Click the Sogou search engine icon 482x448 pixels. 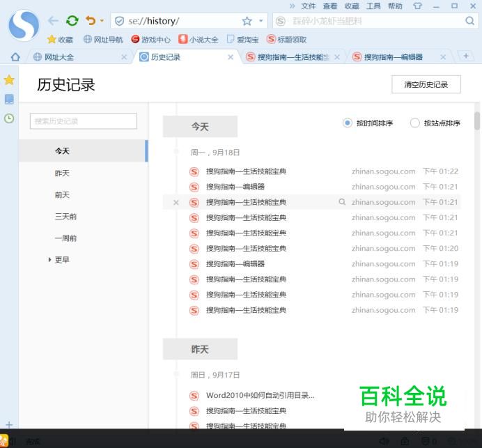280,21
